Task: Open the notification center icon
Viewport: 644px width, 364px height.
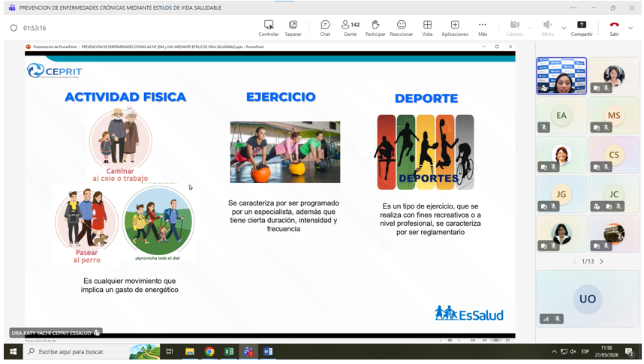Action: tap(629, 352)
